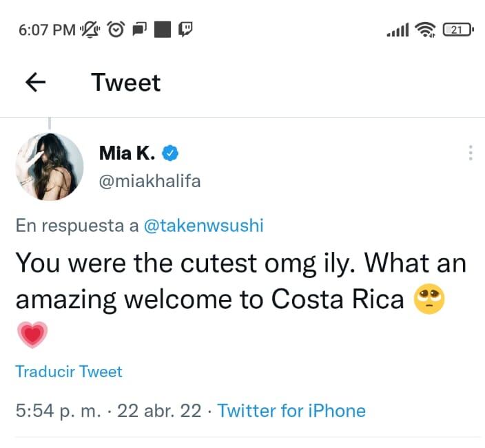Tap the Tweet header title
Image resolution: width=485 pixels, height=448 pixels.
[126, 83]
